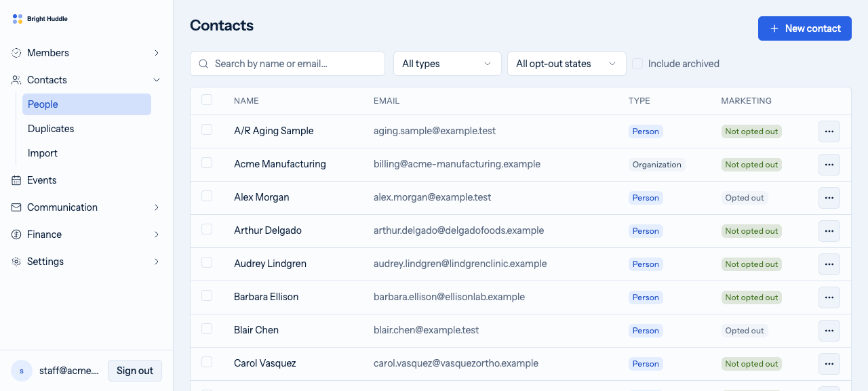
Task: Click the magnifier icon in search box
Action: click(x=203, y=64)
